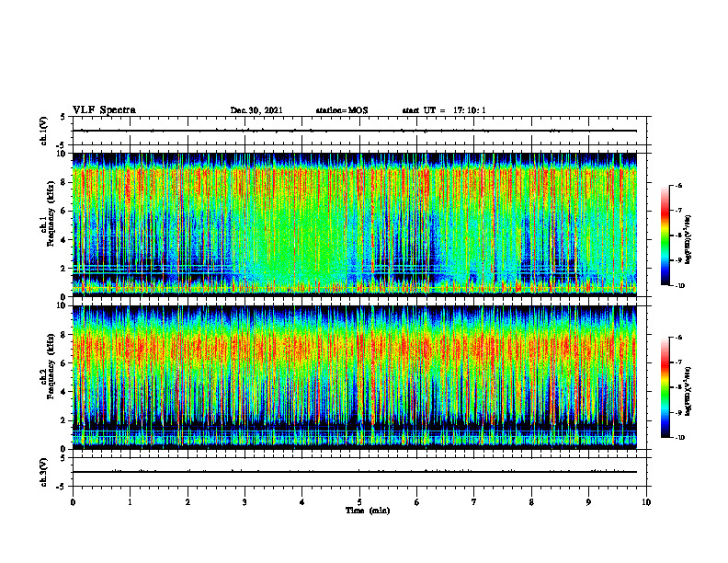Select the date text Dec. 30, 2021
728x563 pixels.
[256, 110]
